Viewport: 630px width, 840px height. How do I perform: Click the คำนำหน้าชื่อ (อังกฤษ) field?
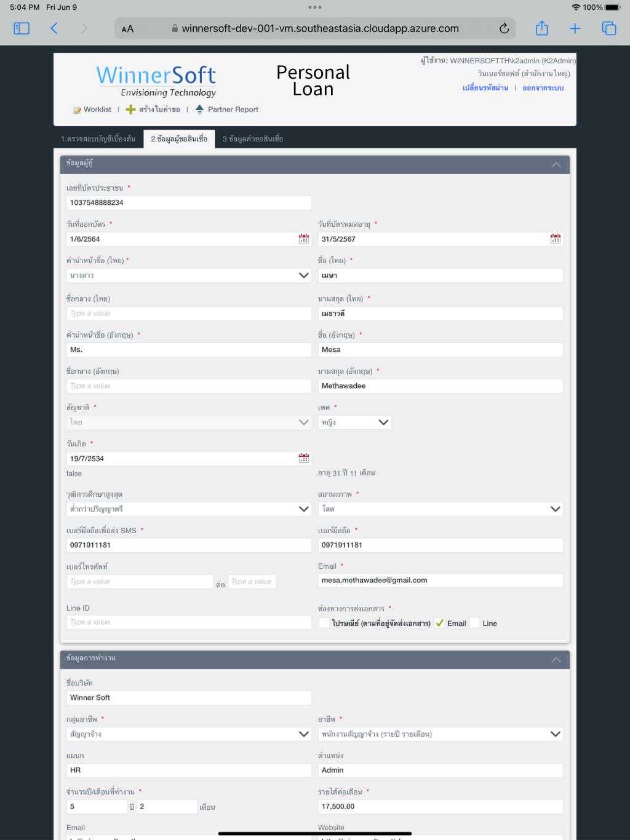189,350
